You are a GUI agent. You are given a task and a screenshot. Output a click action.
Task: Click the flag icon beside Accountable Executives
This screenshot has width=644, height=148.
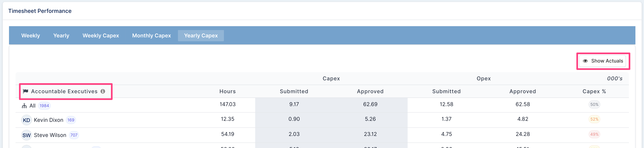[26, 91]
